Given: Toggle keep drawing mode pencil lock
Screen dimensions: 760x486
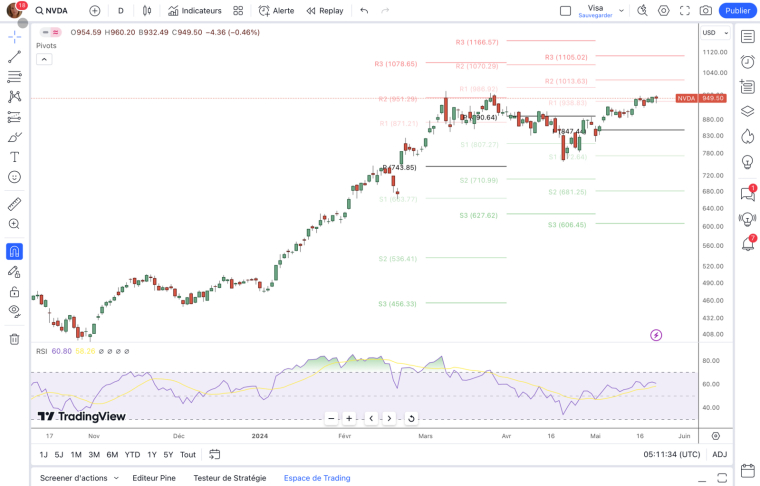Looking at the screenshot, I should [x=15, y=272].
